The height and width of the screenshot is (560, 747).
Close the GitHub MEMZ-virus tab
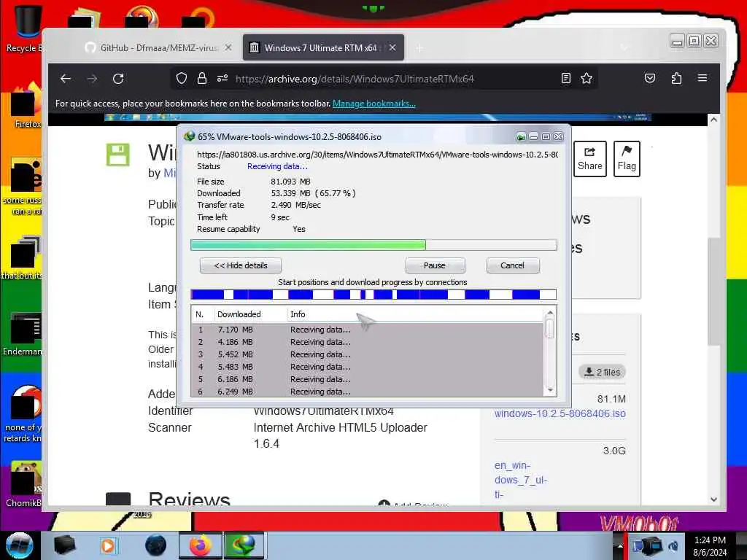[228, 47]
